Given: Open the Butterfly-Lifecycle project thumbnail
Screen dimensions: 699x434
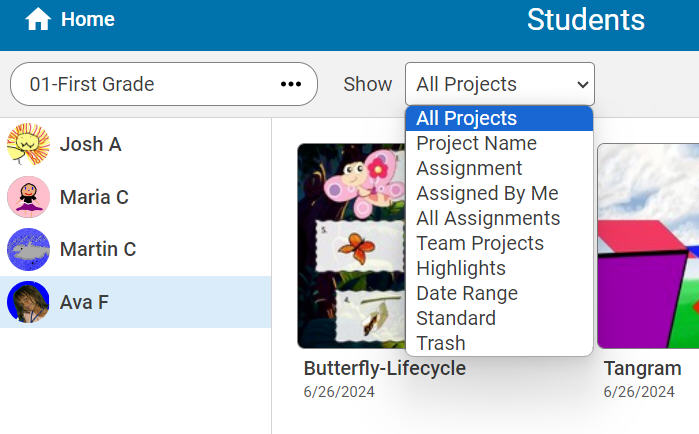Looking at the screenshot, I should [x=351, y=246].
